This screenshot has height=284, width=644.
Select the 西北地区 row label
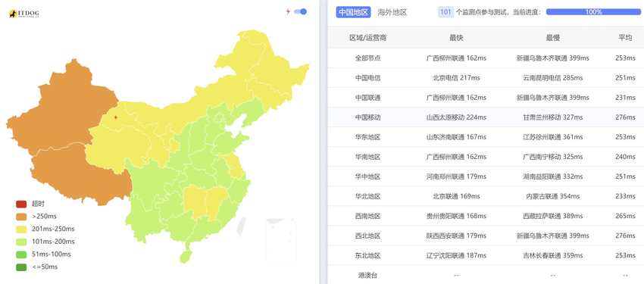368,236
